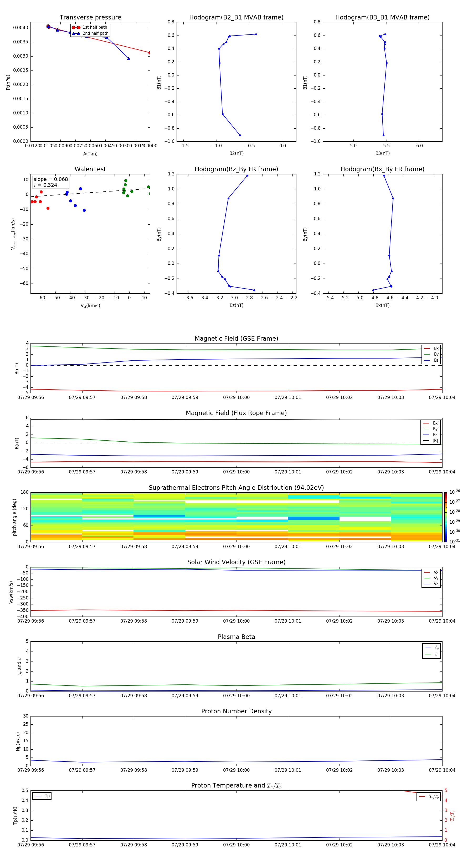Click the 'Bx(nT)' x-axis label
The width and height of the screenshot is (473, 868).
pyautogui.click(x=382, y=305)
